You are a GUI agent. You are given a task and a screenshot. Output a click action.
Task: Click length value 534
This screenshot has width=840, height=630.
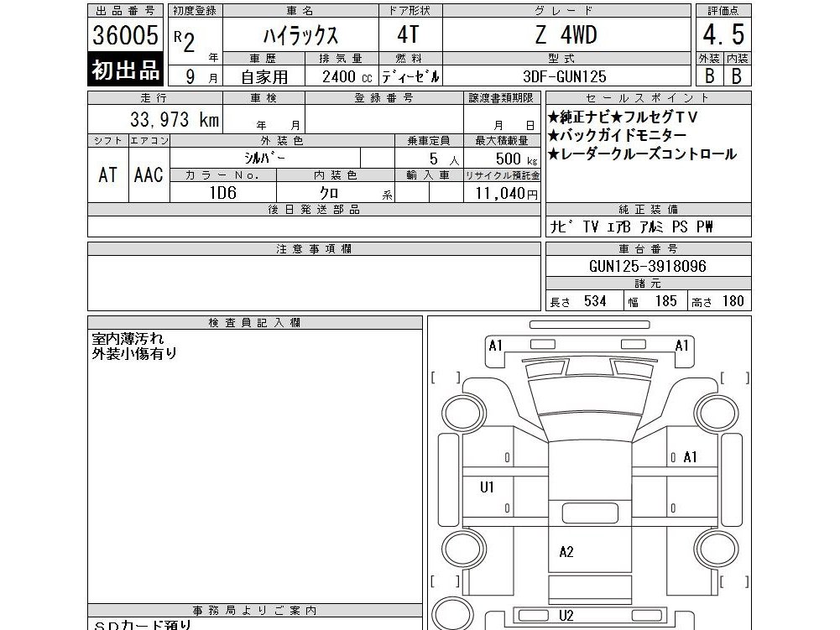click(595, 301)
